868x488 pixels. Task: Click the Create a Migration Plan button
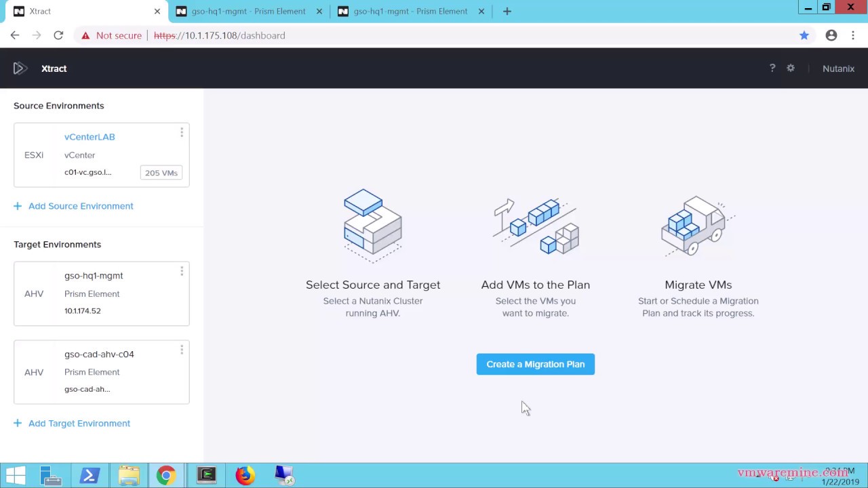(536, 364)
